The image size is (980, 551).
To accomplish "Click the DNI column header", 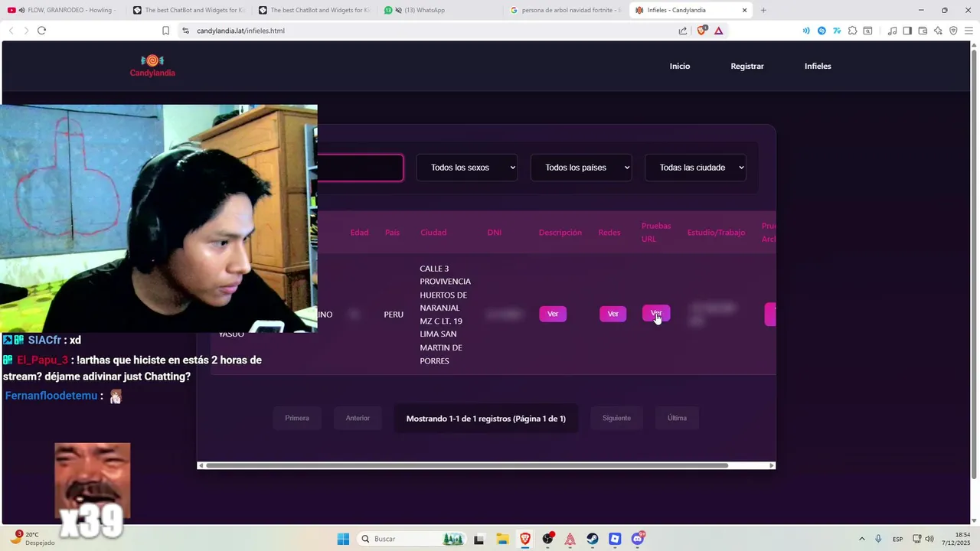I will 495,233.
